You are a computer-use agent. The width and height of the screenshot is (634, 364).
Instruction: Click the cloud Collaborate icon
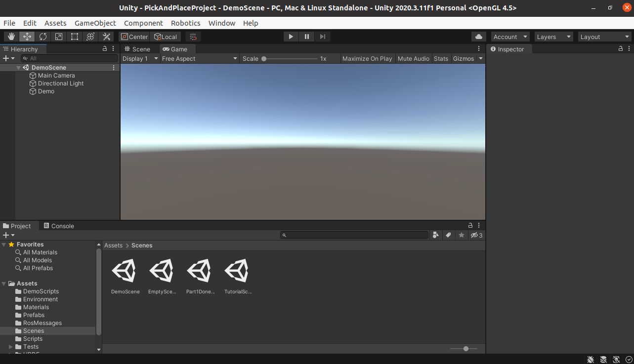477,36
